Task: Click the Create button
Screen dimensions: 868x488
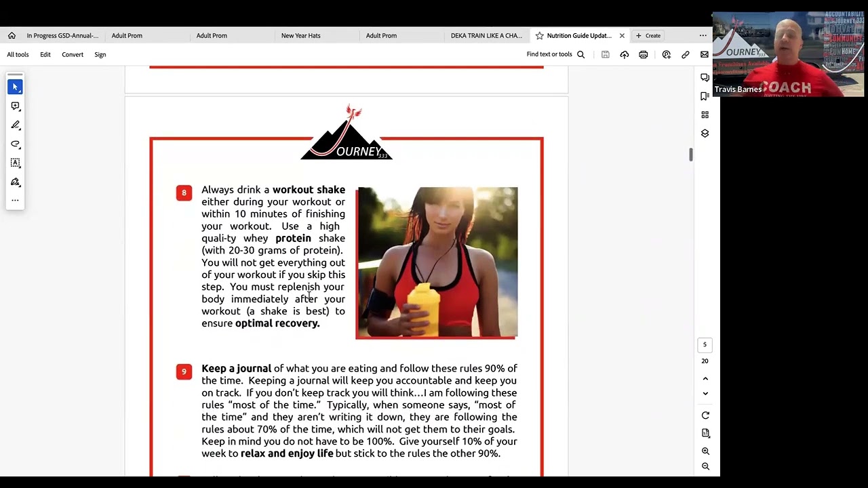Action: point(648,36)
